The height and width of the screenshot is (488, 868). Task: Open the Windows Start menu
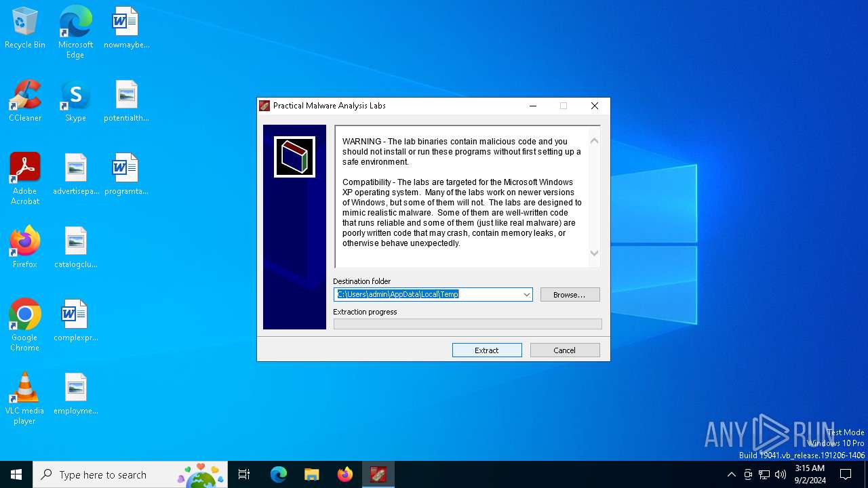coord(16,474)
